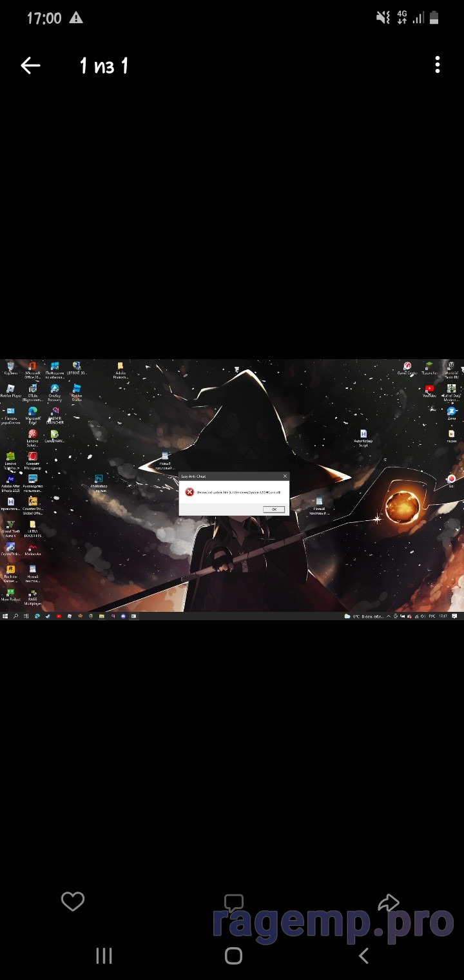Click the red error icon in the dialog
Image resolution: width=464 pixels, height=980 pixels.
tap(189, 492)
